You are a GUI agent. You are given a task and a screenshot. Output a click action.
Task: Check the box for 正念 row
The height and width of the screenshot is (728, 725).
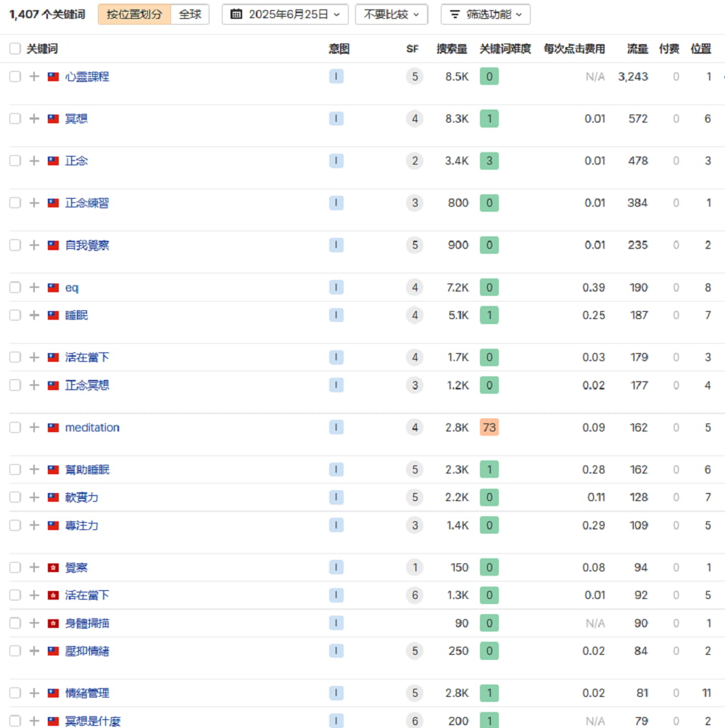[14, 161]
